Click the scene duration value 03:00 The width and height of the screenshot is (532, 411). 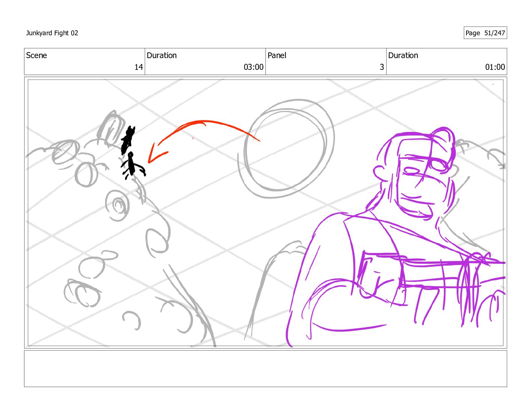(x=254, y=67)
